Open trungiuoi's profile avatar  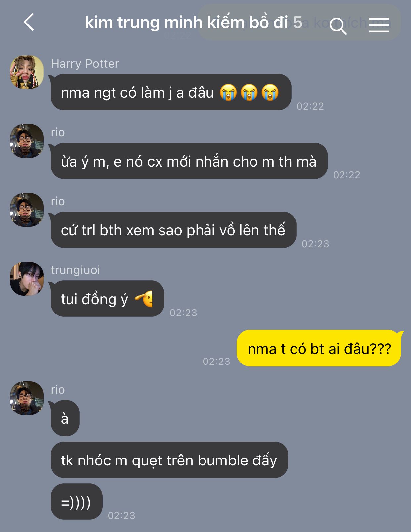[x=27, y=279]
